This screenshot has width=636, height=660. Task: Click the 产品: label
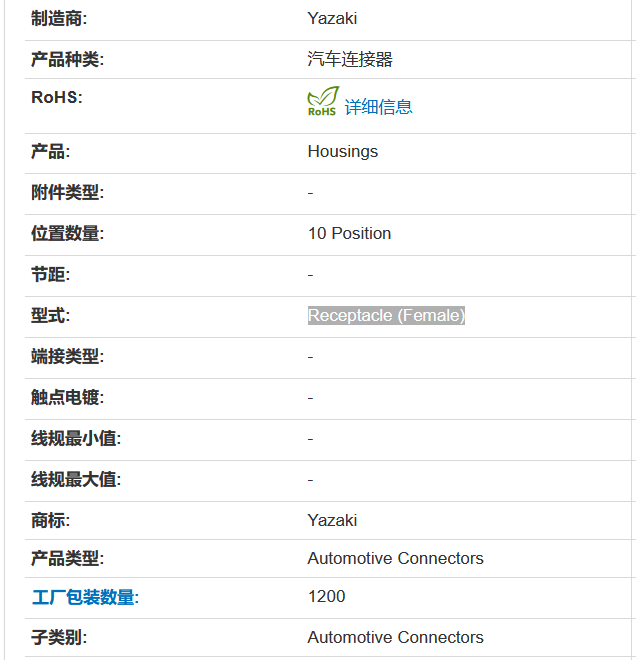(x=51, y=152)
